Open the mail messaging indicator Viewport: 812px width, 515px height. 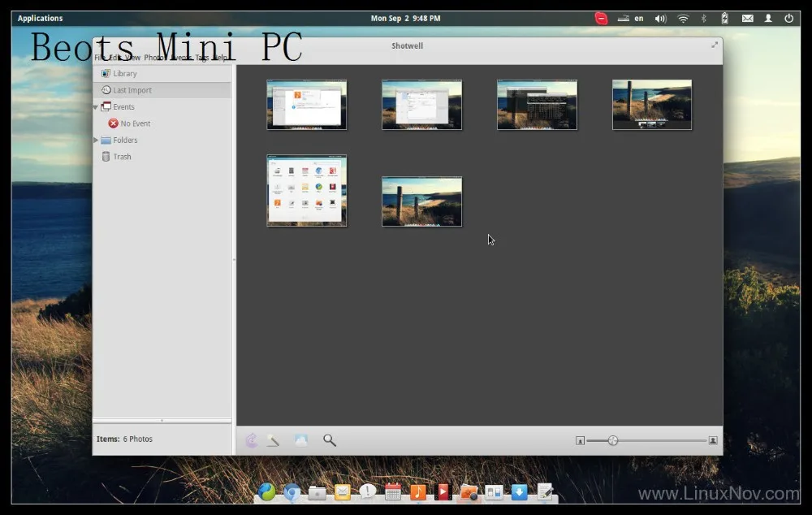click(x=747, y=19)
